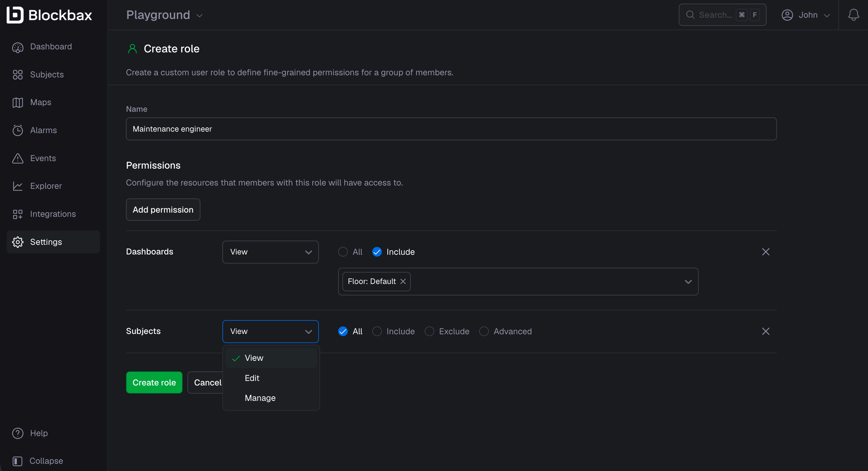Click the Explorer chart icon
Screen dimensions: 868x471
tap(17, 186)
